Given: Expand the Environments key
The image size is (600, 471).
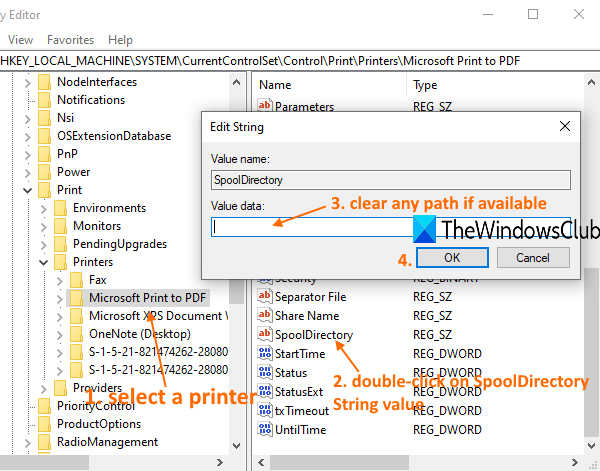Looking at the screenshot, I should [x=43, y=209].
